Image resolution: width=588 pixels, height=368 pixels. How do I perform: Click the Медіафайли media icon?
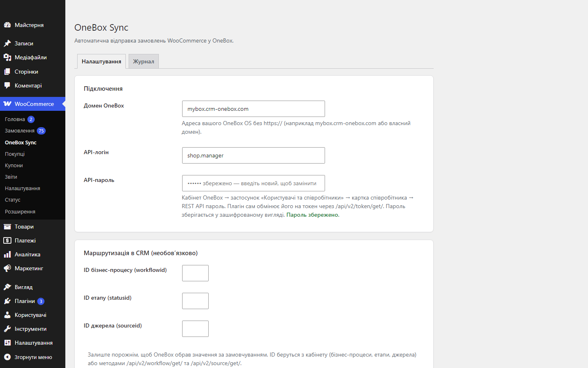click(x=7, y=57)
